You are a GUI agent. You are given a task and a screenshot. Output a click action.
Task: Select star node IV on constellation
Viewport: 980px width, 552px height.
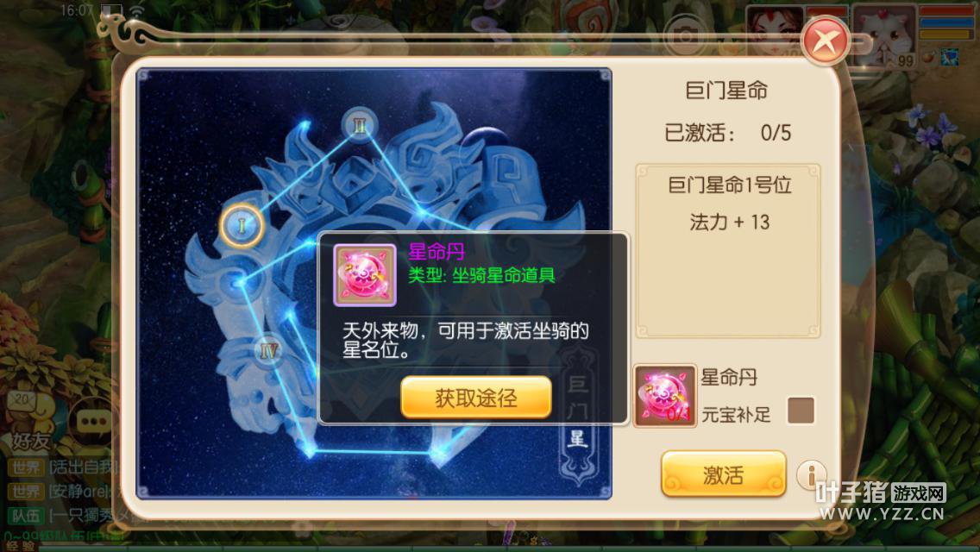click(269, 351)
